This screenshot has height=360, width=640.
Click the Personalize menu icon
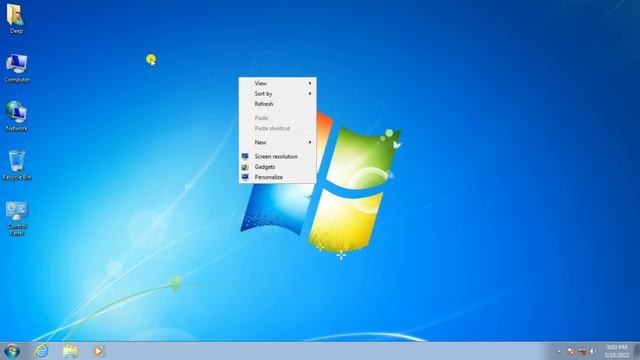pos(245,177)
